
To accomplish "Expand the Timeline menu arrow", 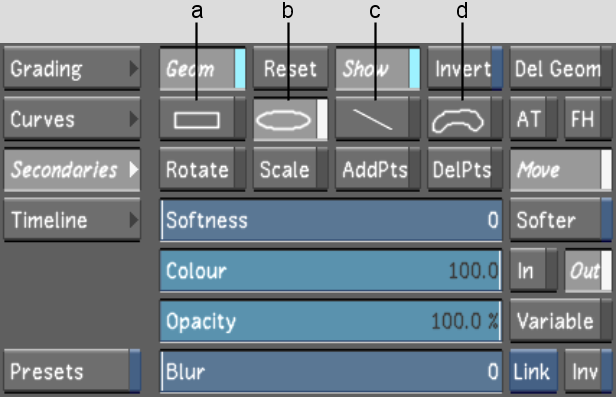I will coord(134,220).
